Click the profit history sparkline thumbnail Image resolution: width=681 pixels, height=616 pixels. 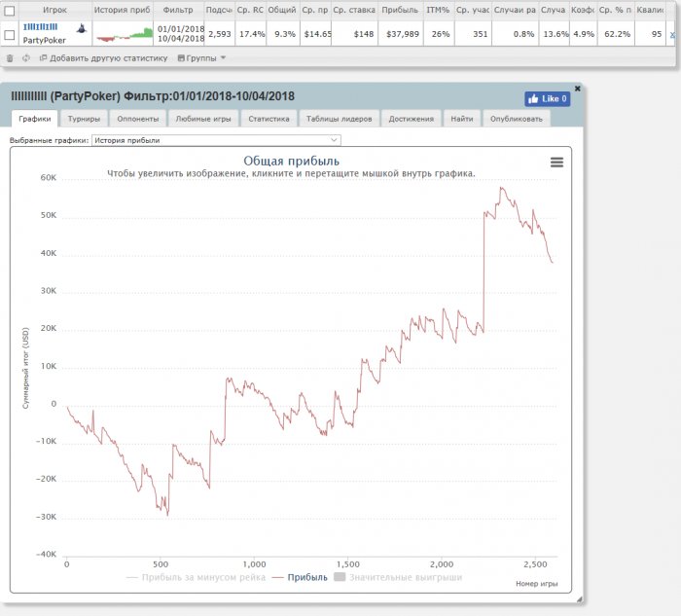[x=122, y=34]
